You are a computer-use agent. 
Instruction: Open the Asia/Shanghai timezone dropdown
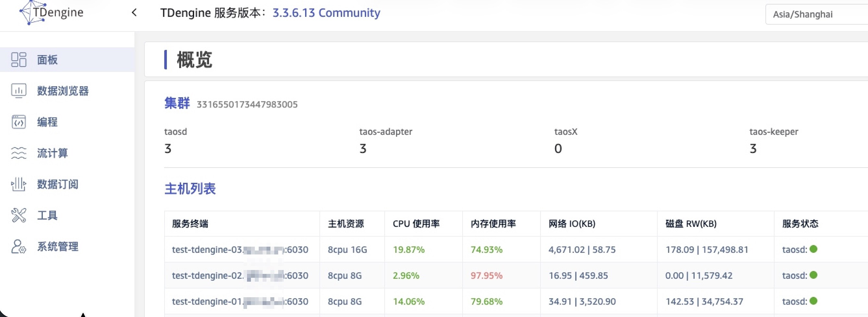coord(815,14)
